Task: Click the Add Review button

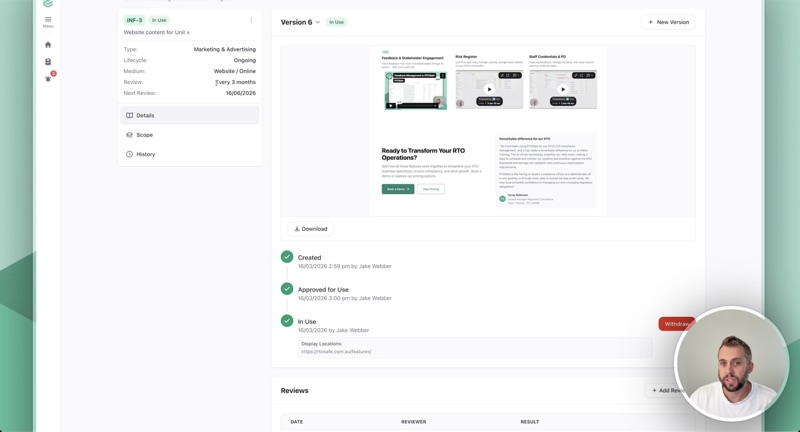Action: [668, 390]
